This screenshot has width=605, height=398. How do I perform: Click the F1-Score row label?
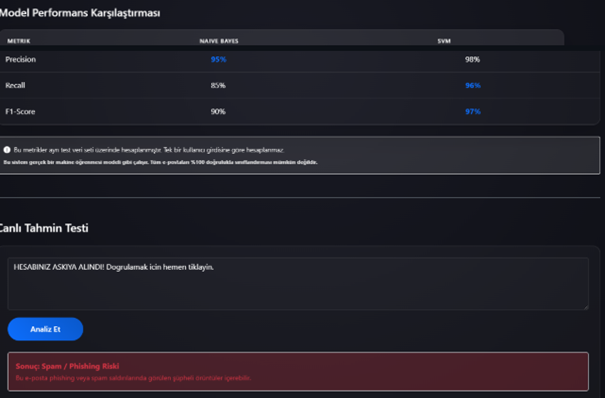[20, 111]
